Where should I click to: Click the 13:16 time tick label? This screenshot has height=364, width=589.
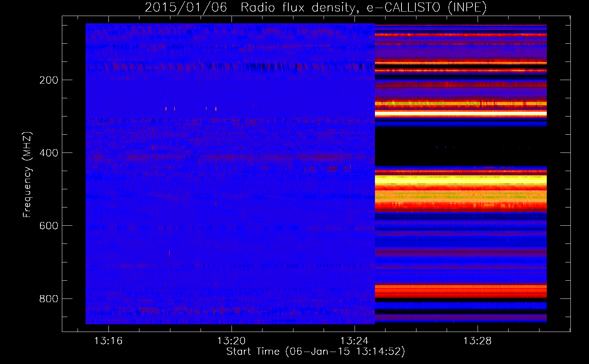click(x=108, y=341)
